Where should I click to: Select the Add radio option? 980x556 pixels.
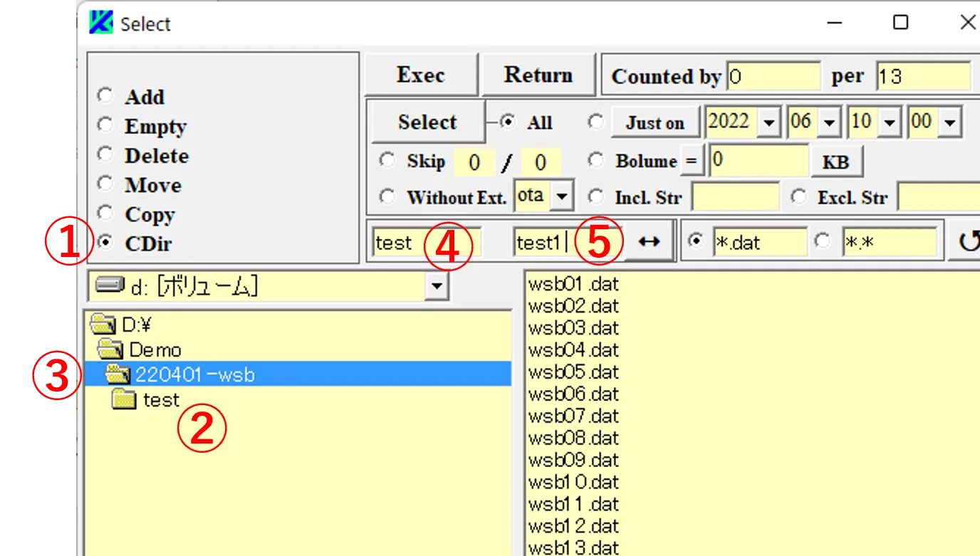(x=105, y=95)
